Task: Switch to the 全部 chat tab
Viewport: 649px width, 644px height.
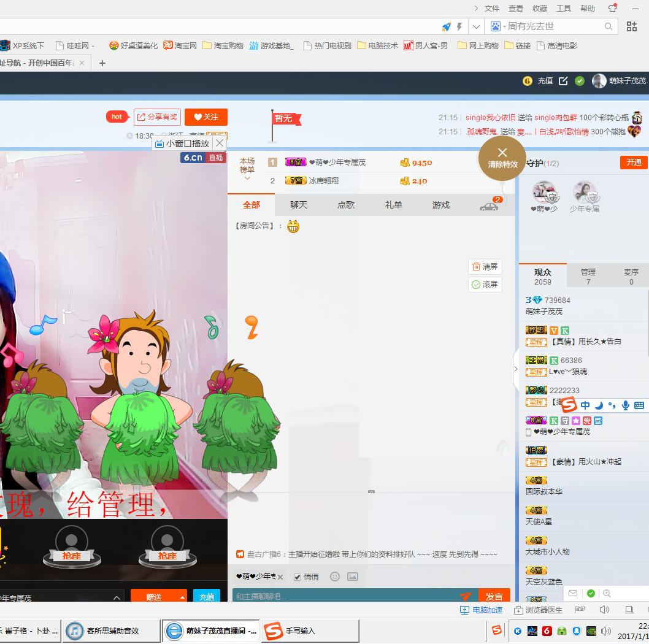Action: pyautogui.click(x=252, y=205)
